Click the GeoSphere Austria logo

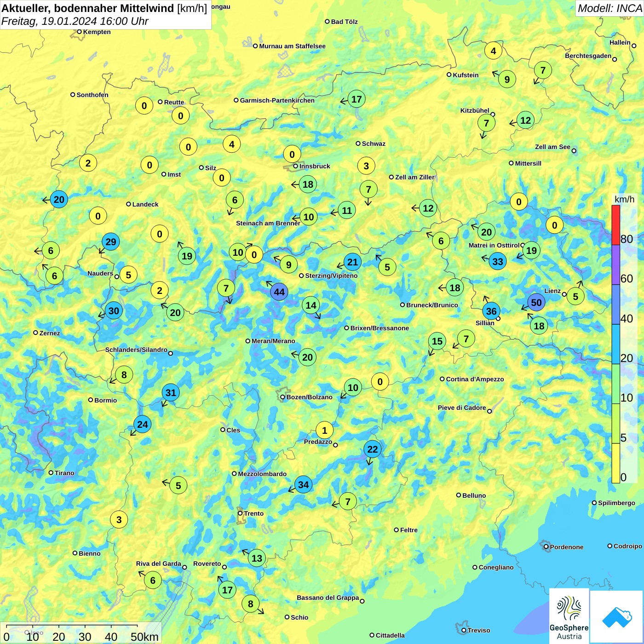click(569, 615)
